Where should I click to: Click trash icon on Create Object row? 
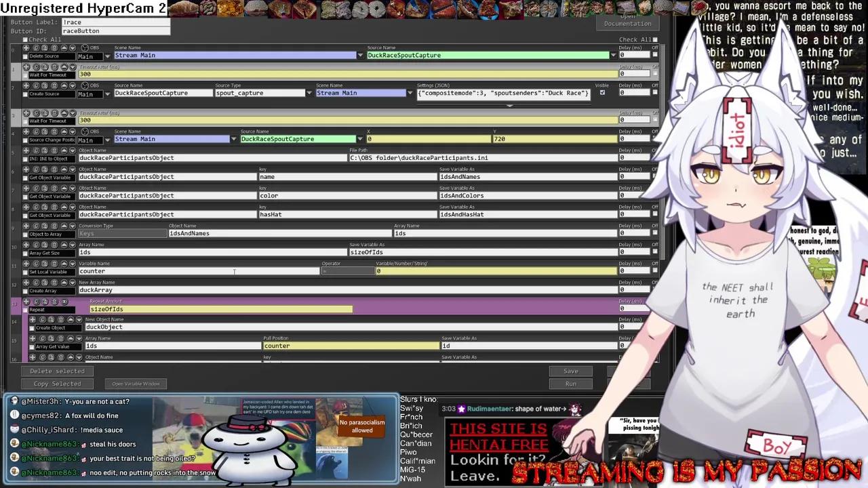[61, 319]
